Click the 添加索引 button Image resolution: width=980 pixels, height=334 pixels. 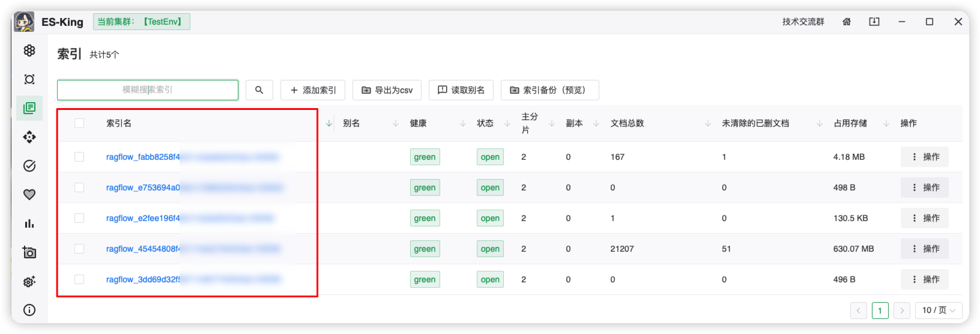point(313,90)
